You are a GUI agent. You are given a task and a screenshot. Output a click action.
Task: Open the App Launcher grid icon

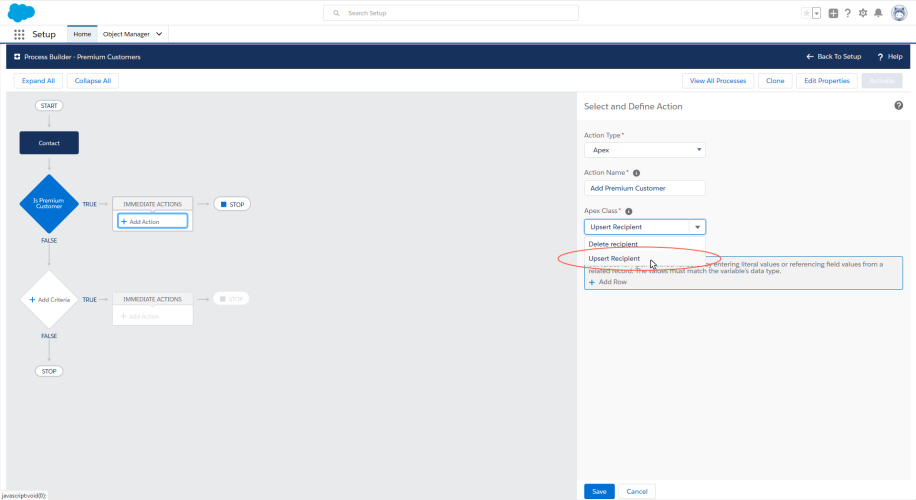19,34
